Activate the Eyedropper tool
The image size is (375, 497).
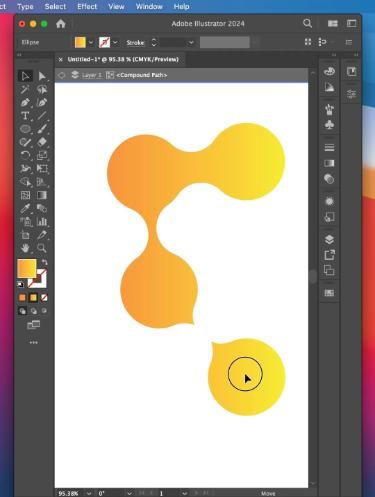pos(25,209)
